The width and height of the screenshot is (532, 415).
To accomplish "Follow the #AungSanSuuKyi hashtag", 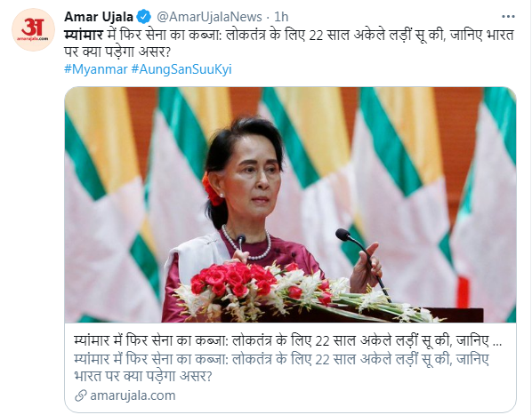I will tap(181, 69).
